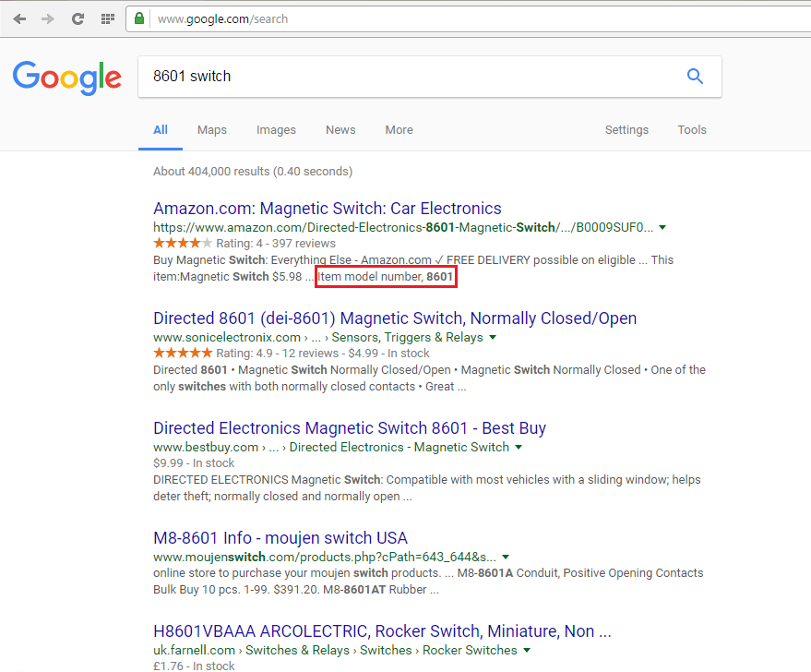Click 'Rocker Switches' breadcrumb text
811x672 pixels.
pyautogui.click(x=470, y=650)
